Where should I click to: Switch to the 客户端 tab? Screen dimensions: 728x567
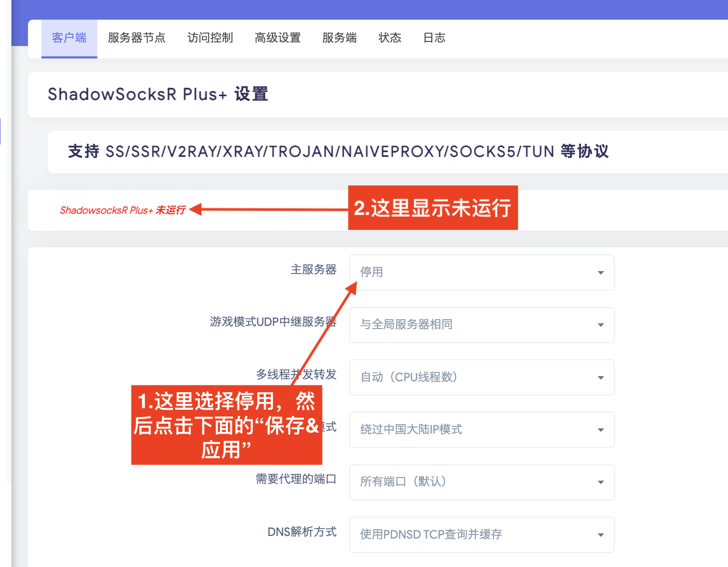pyautogui.click(x=69, y=38)
